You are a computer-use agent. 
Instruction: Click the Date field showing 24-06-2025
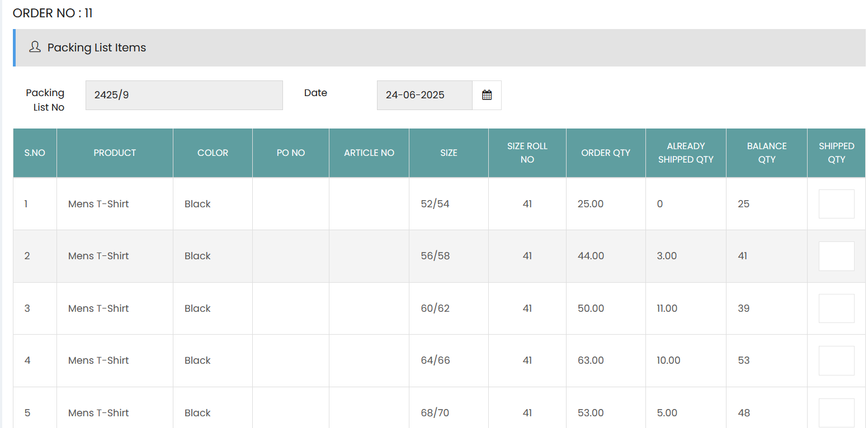tap(424, 95)
